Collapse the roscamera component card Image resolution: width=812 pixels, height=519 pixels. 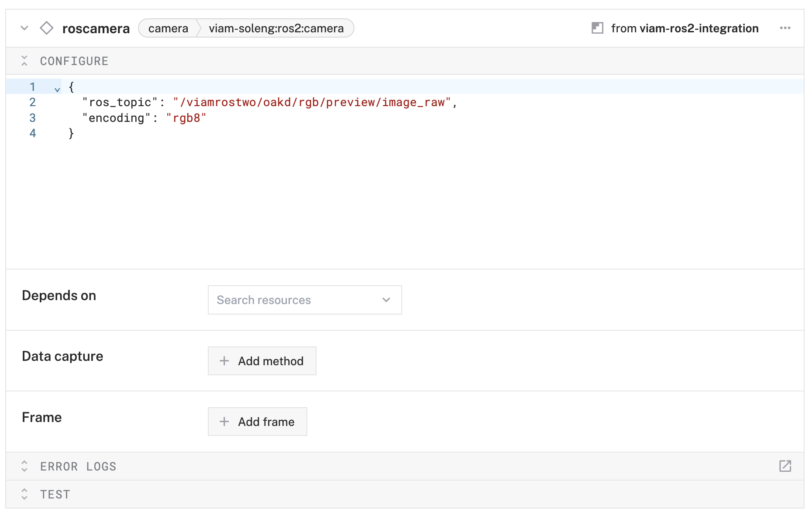(24, 28)
